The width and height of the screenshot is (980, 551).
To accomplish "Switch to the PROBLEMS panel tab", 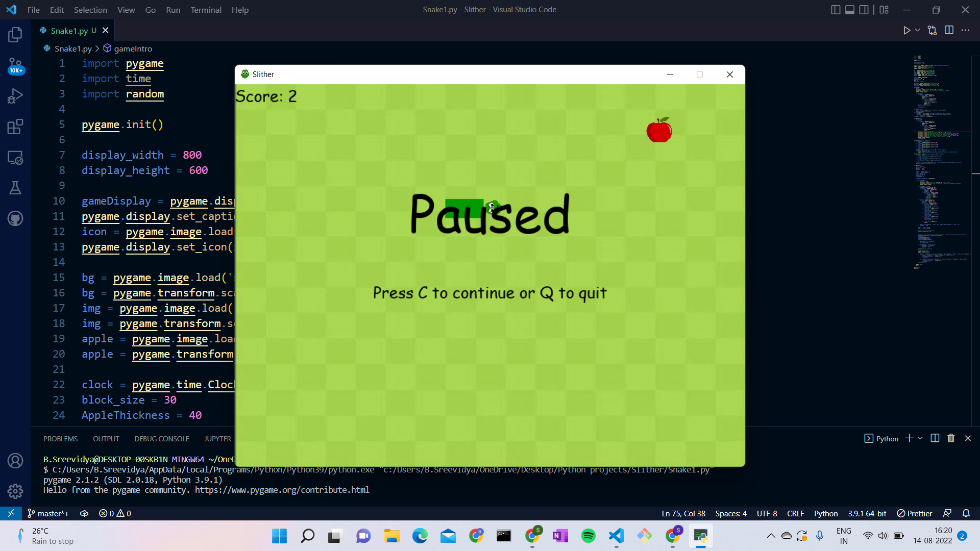I will point(60,439).
